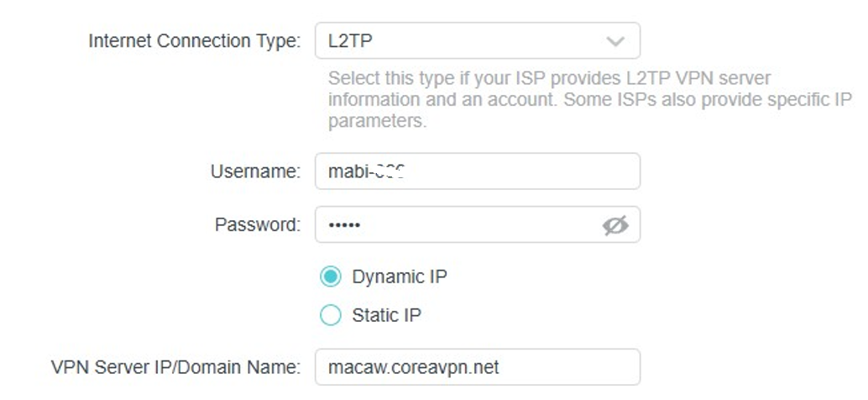Click the Password label

coord(258,225)
